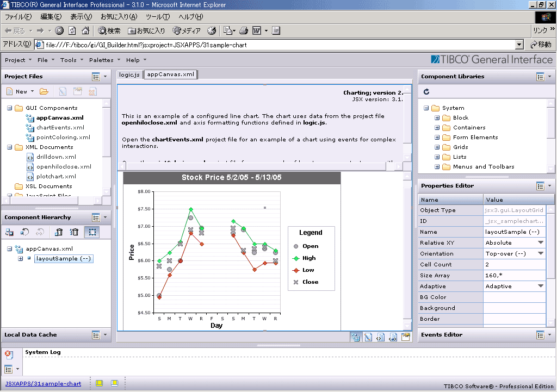Open the File menu in GI Builder
This screenshot has height=392, width=557.
(46, 60)
